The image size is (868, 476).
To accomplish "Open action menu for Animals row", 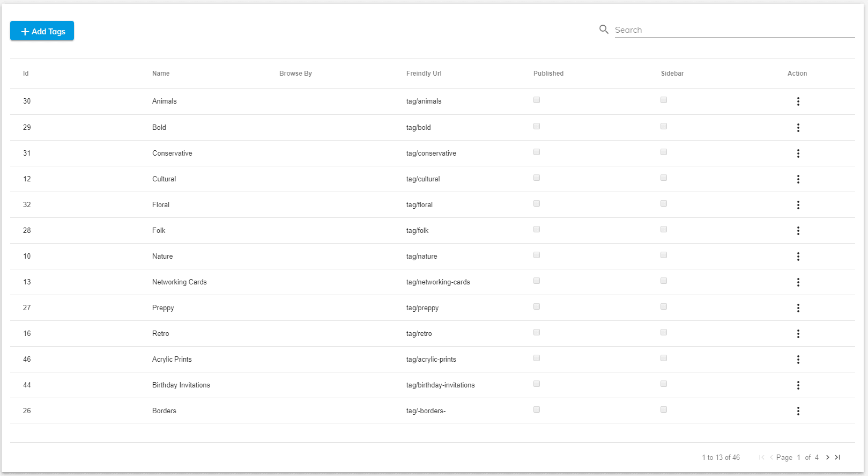I will click(798, 101).
